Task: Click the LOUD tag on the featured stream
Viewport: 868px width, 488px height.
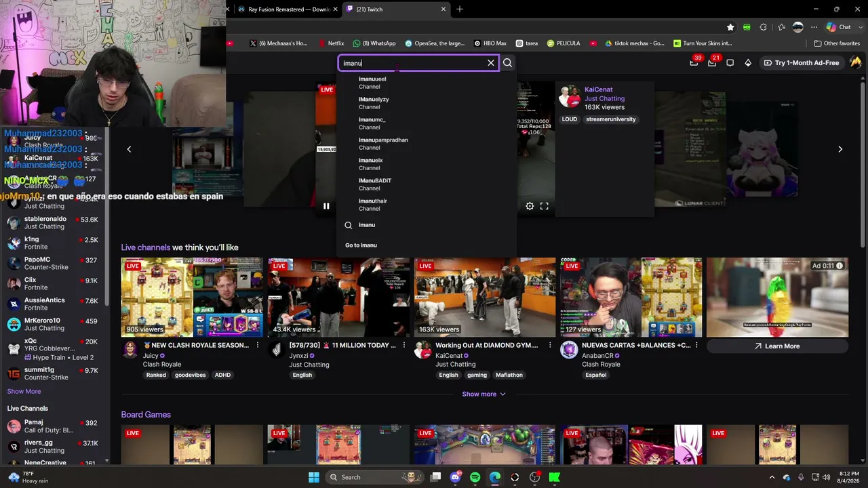Action: (x=570, y=119)
